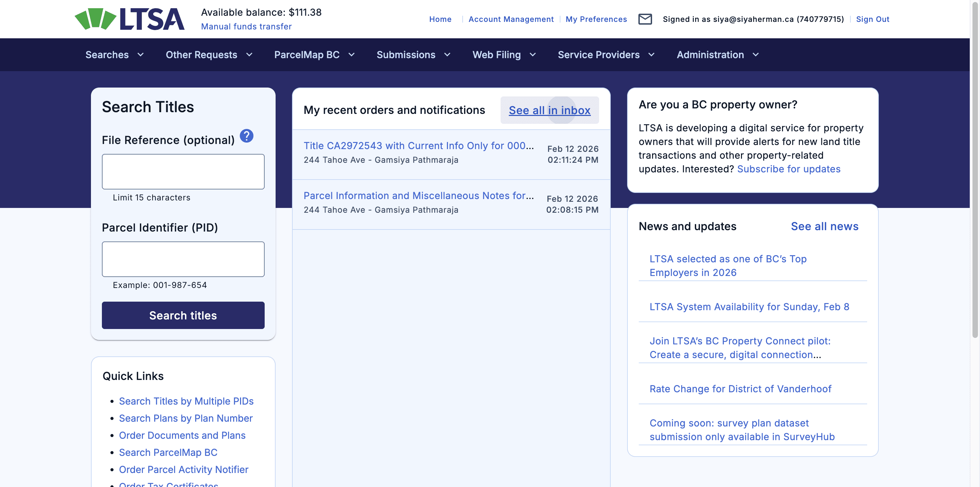The image size is (980, 487).
Task: Click the Feb 12 2026 02:08:15 PM timestamp
Action: [x=572, y=204]
